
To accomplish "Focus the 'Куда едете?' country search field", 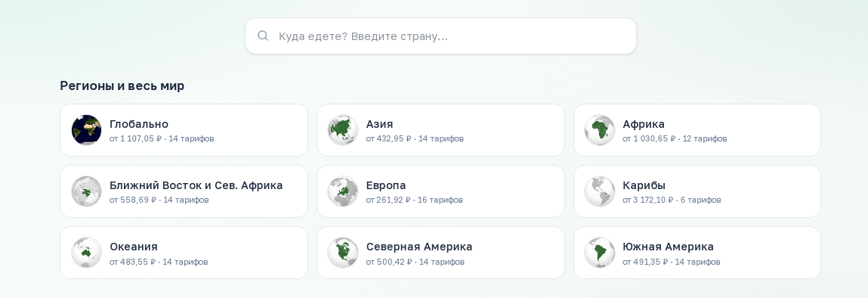I will pyautogui.click(x=440, y=36).
